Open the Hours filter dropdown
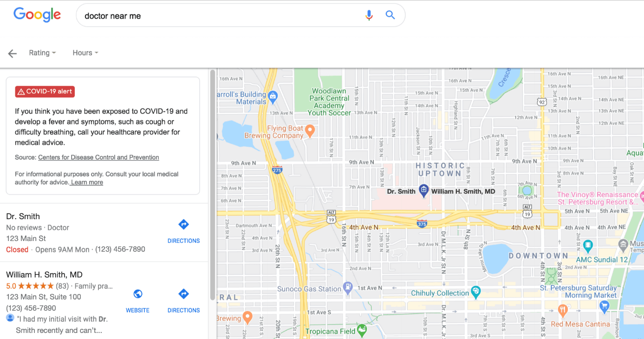The image size is (644, 339). [x=85, y=53]
